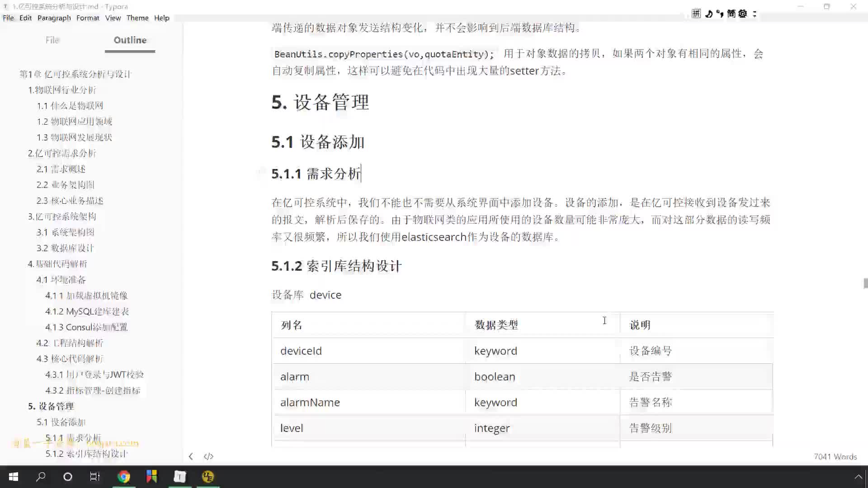Screen dimensions: 868x488
Task: Jump to outline item 4.3.1 用户登录与JWT校验
Action: [94, 375]
